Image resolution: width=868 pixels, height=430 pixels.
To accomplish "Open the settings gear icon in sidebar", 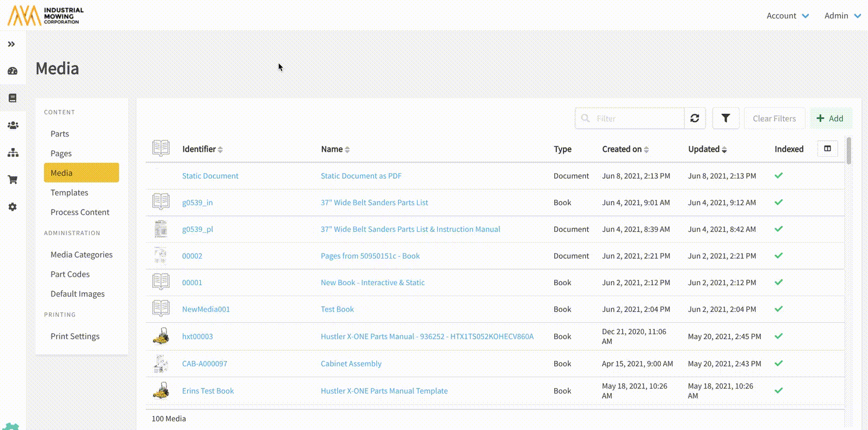I will tap(13, 207).
